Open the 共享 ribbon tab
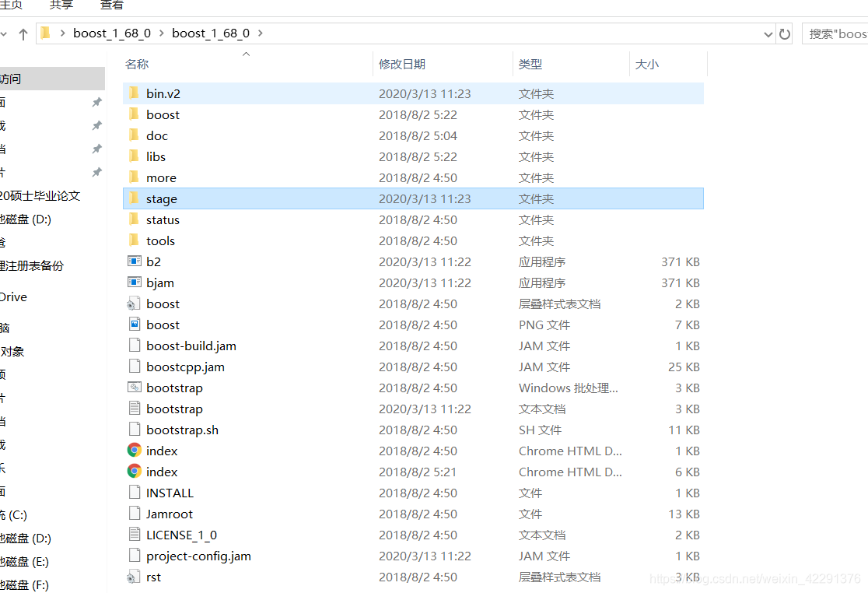868x593 pixels. pyautogui.click(x=61, y=5)
